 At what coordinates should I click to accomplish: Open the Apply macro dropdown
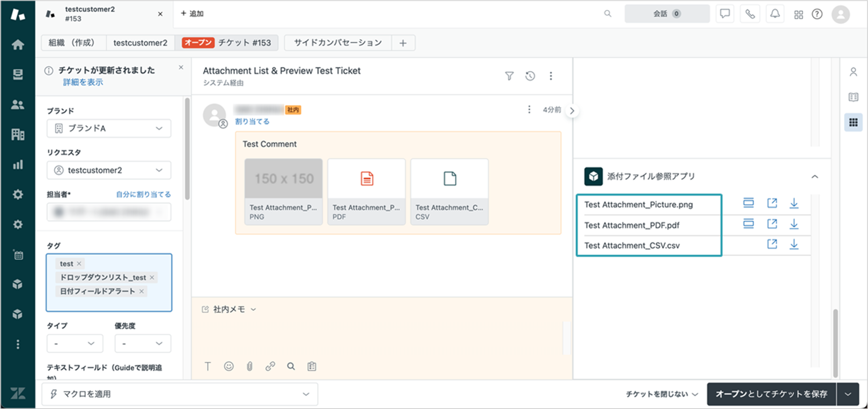[x=179, y=394]
